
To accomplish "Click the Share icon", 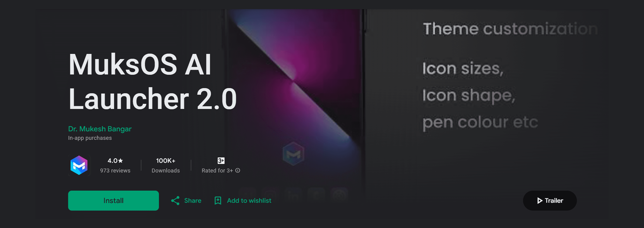I will click(x=175, y=200).
